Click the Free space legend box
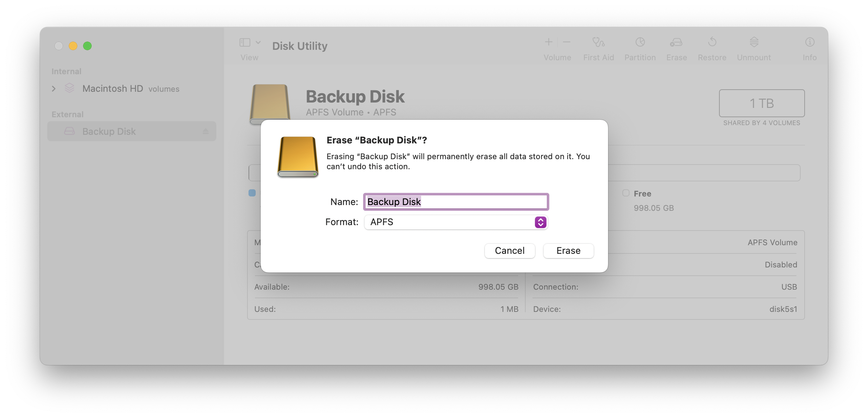This screenshot has height=418, width=868. 626,193
